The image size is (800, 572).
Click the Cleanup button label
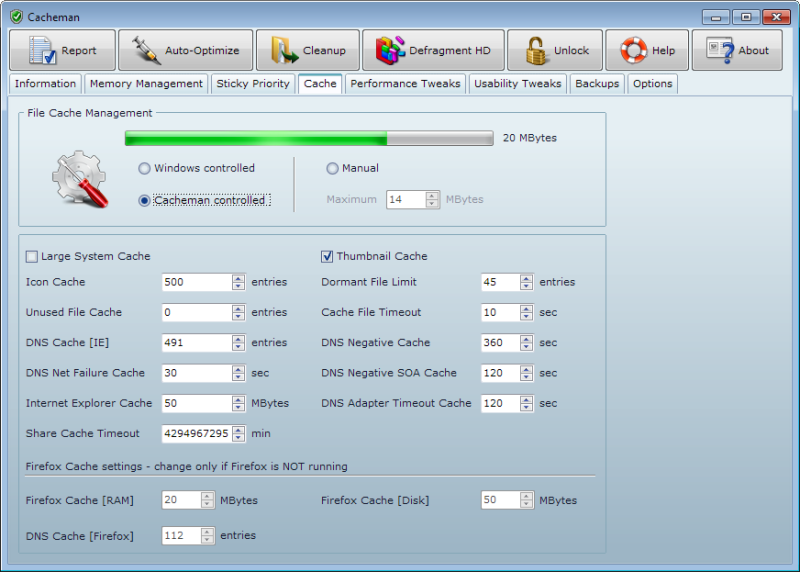coord(324,51)
